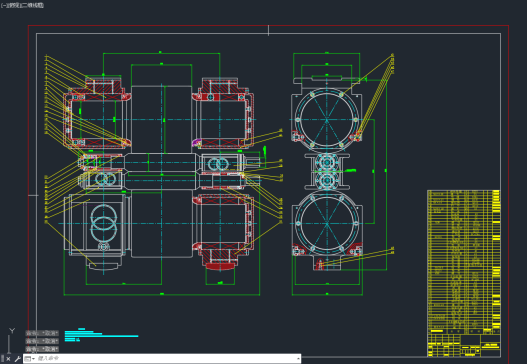Open the 俯视 view controls menu
527x364 pixels.
tap(13, 5)
